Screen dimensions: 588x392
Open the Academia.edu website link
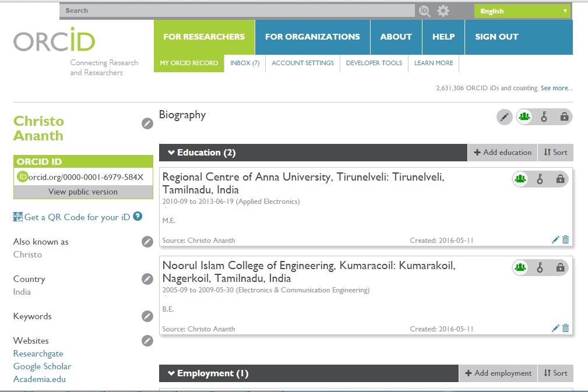[x=40, y=379]
